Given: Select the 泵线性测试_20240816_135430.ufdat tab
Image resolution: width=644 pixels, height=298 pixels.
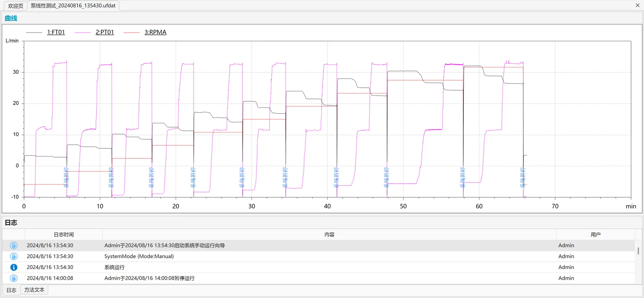Looking at the screenshot, I should 73,6.
